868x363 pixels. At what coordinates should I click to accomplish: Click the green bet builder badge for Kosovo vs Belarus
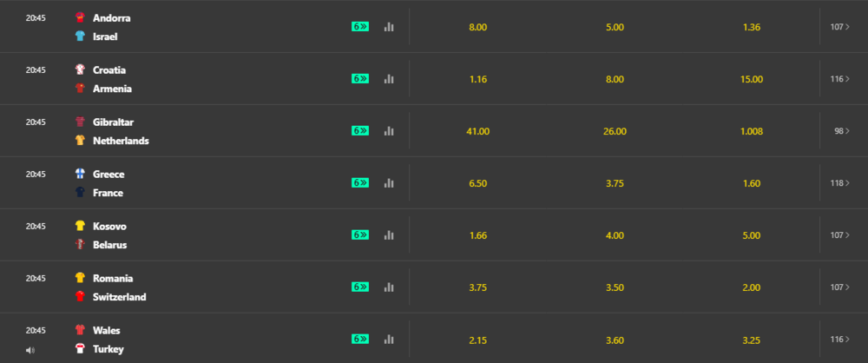pyautogui.click(x=360, y=235)
